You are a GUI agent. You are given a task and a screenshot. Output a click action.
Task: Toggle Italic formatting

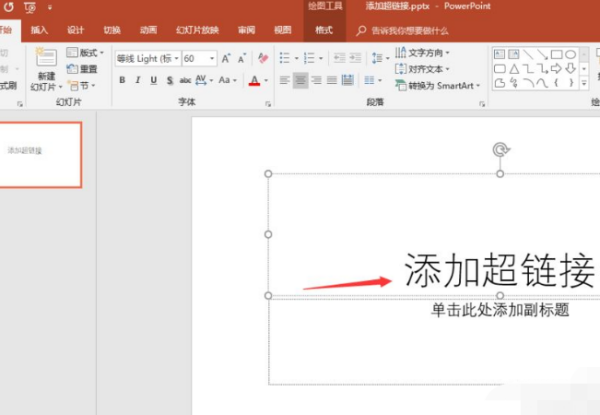pyautogui.click(x=138, y=80)
